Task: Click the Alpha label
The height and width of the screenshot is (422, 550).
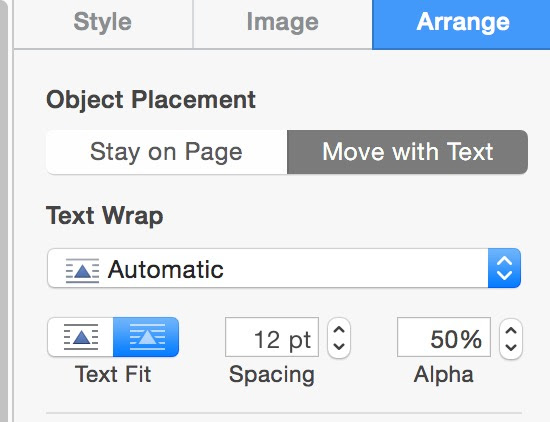Action: point(444,375)
